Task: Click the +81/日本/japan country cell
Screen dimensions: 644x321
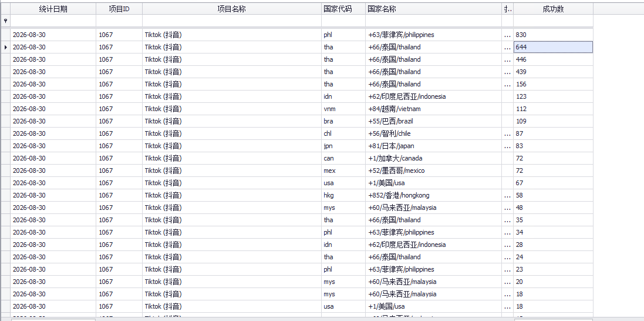Action: point(434,146)
